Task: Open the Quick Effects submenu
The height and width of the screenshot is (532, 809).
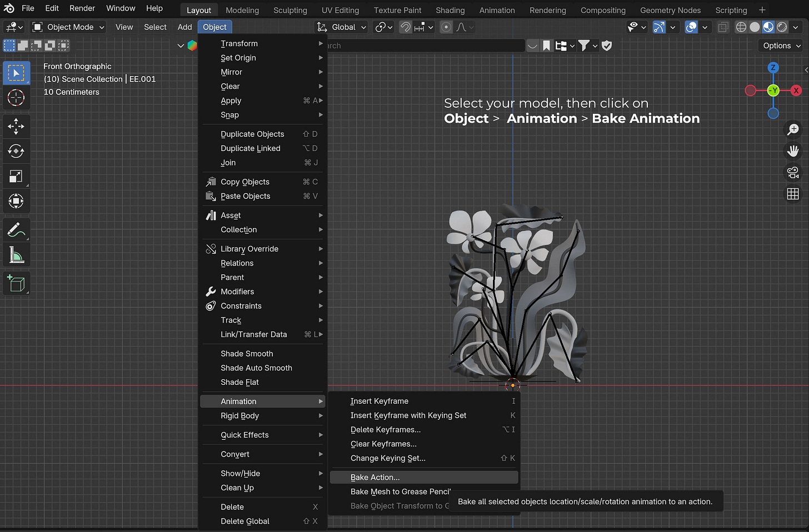Action: point(244,435)
